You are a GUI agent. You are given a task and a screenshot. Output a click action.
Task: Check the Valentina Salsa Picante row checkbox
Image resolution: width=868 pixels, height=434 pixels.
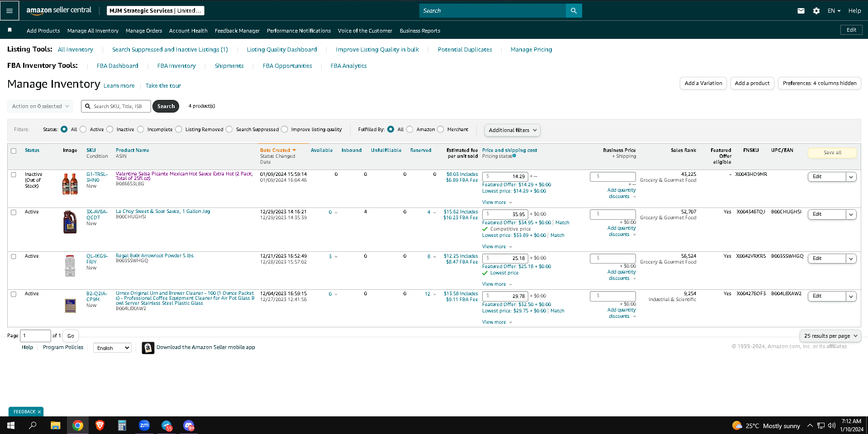(x=14, y=175)
